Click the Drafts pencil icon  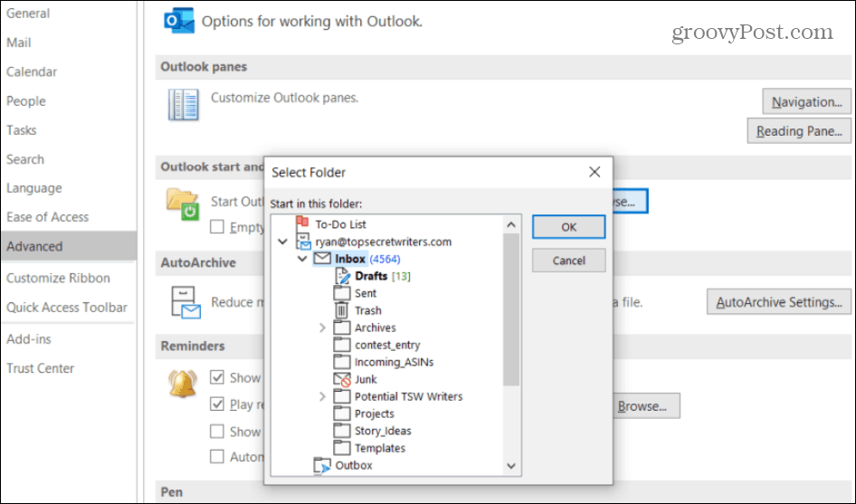342,276
